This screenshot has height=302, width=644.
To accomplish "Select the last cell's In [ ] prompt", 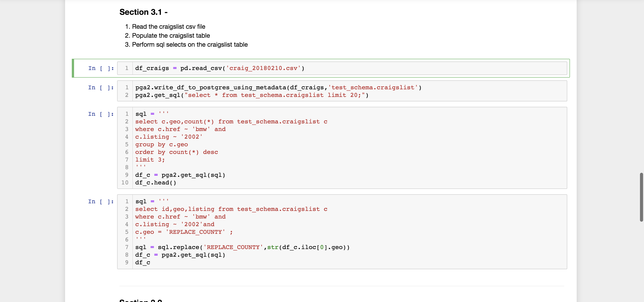I will click(101, 201).
